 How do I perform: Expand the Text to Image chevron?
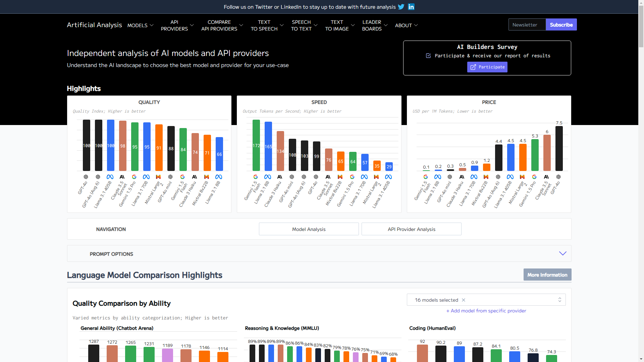click(353, 25)
